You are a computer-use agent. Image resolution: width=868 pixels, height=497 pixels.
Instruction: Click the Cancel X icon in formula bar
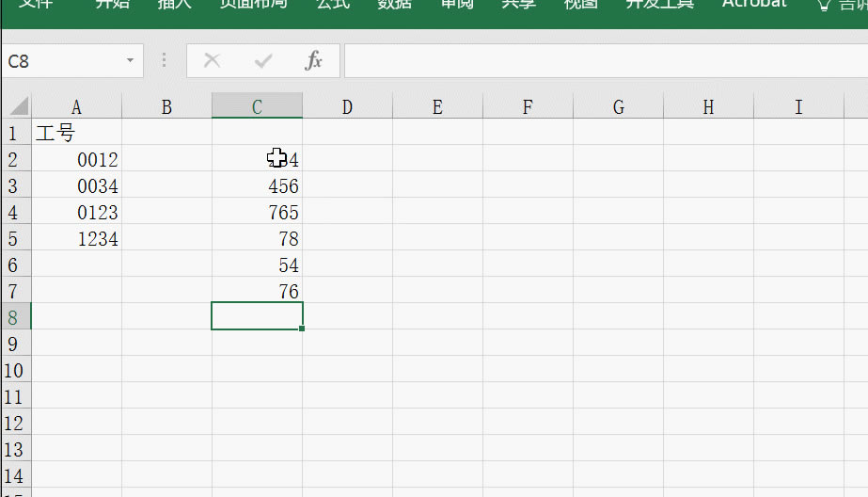[x=212, y=60]
